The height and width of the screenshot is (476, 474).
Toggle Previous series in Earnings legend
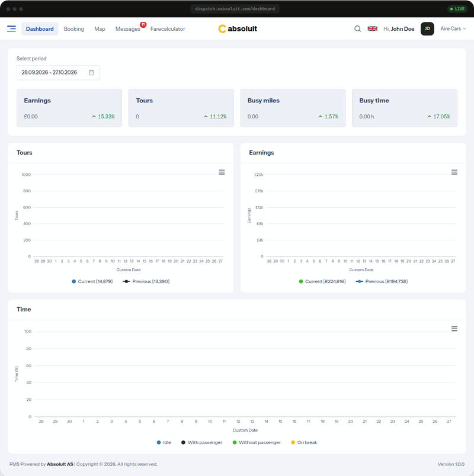(382, 281)
